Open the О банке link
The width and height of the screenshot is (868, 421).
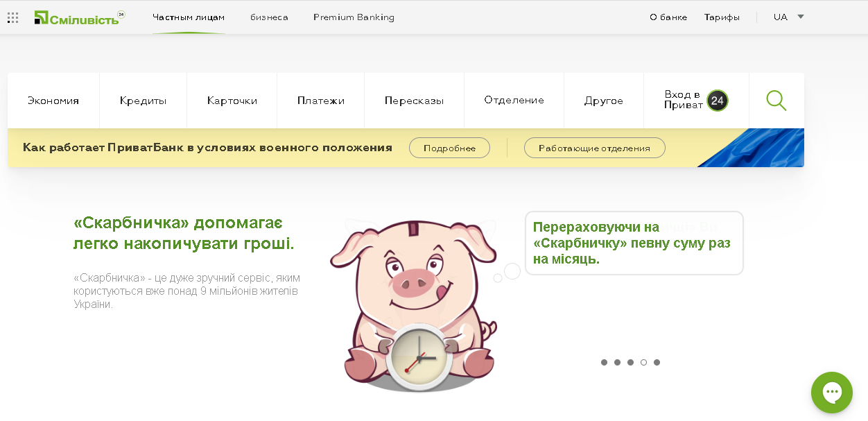668,17
